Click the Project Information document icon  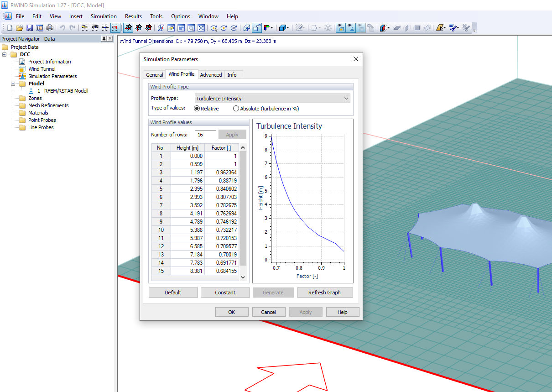[x=22, y=62]
